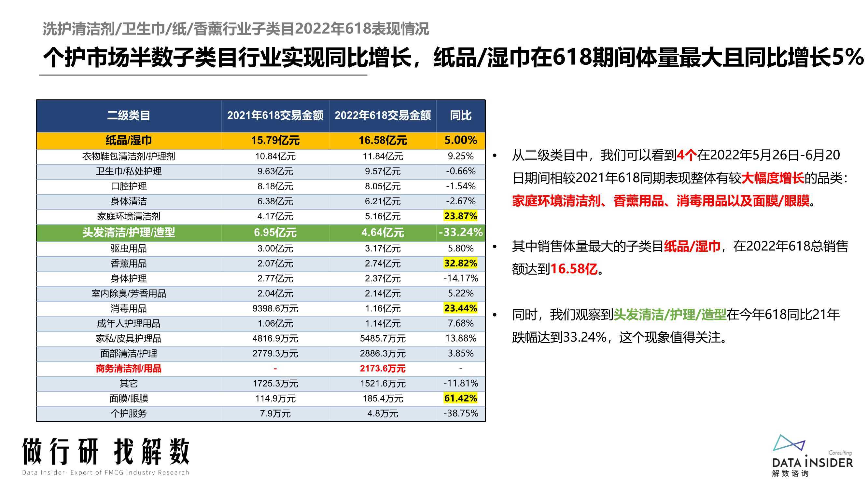Click the 6.95亿元 cell
Viewport: 868px width, 488px height.
(275, 232)
